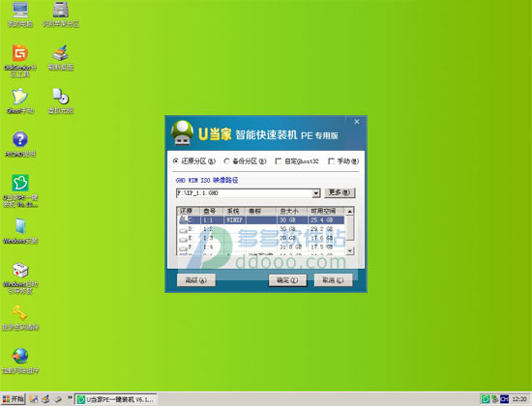Tick the manual mode checkbox

(x=331, y=161)
